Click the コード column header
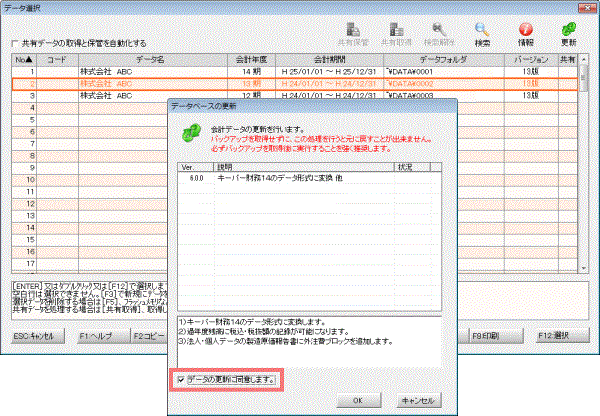 [57, 60]
